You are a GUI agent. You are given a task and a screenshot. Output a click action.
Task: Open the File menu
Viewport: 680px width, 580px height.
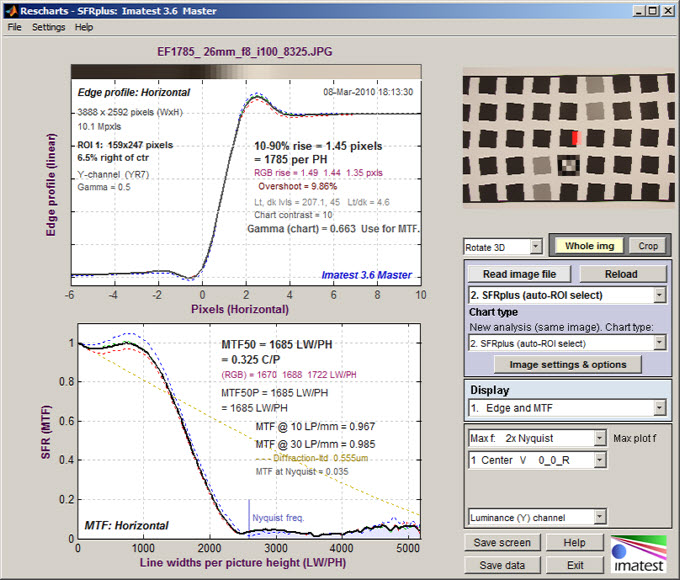[14, 27]
